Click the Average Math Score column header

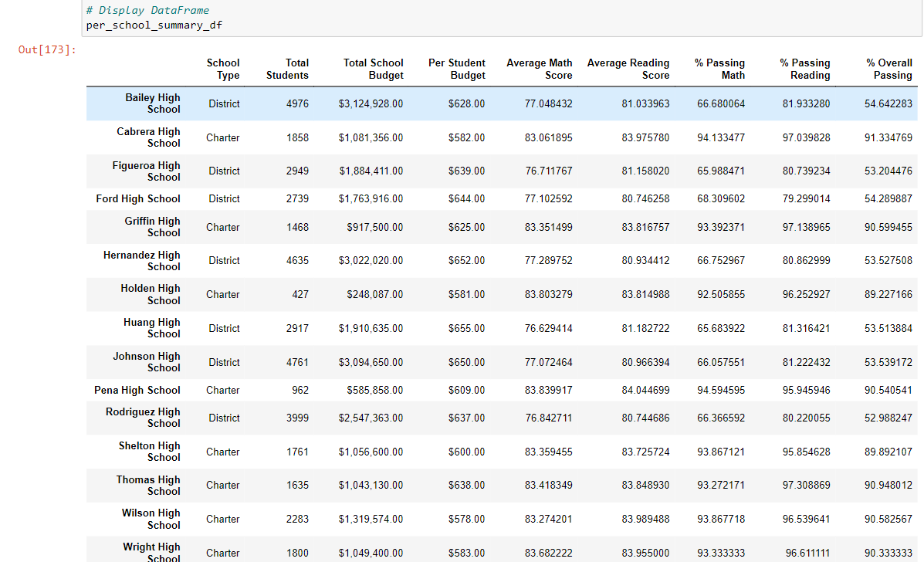point(540,69)
